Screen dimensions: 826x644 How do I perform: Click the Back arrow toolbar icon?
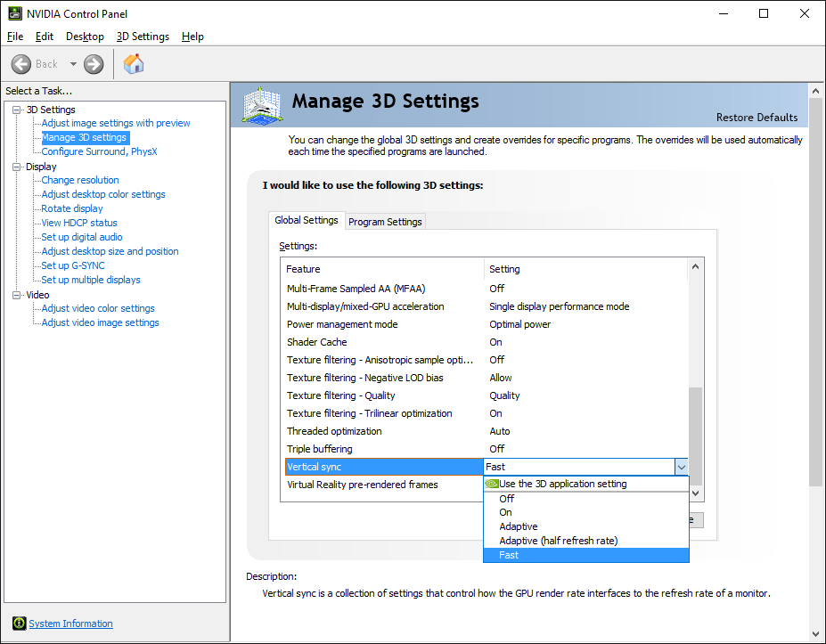tap(22, 64)
